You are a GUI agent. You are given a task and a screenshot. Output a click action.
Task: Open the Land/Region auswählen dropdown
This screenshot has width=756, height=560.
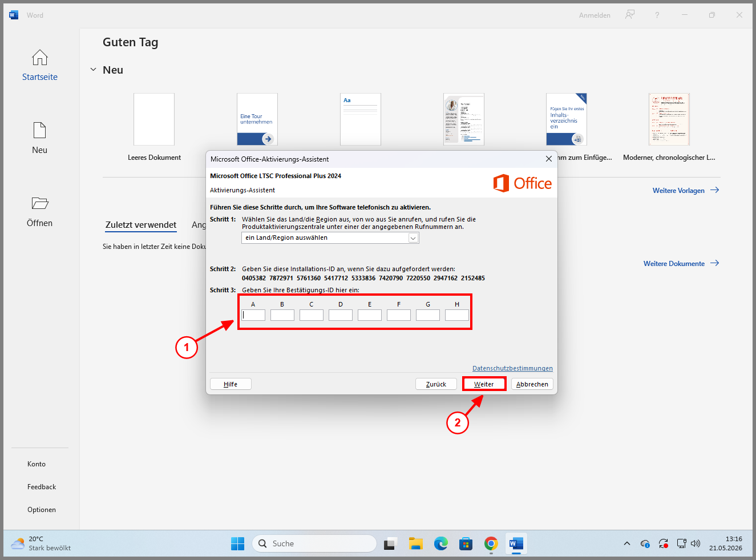point(330,237)
